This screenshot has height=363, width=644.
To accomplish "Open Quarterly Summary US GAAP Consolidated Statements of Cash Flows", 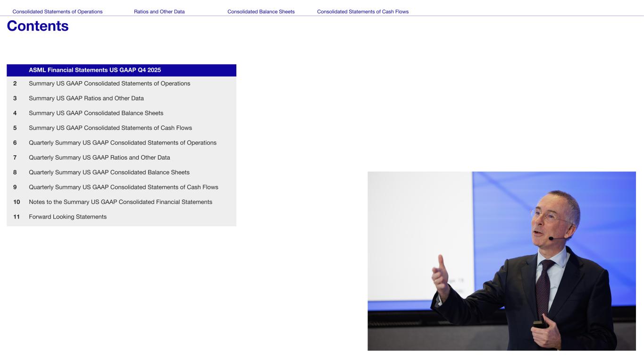I will (124, 187).
